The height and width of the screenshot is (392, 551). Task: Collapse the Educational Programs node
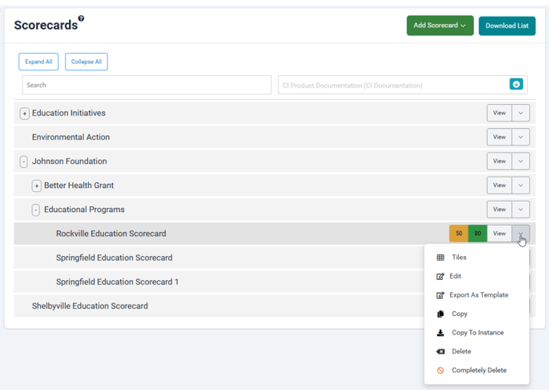point(36,210)
